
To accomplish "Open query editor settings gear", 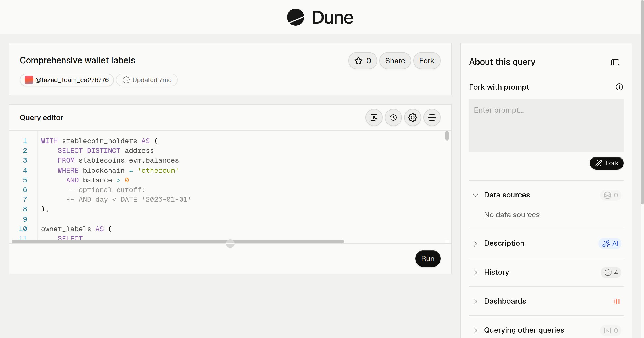I will coord(412,117).
